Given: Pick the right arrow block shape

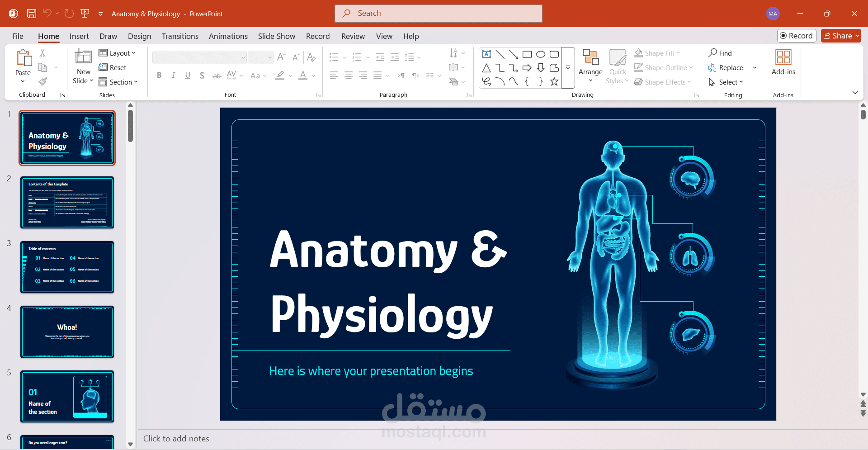Looking at the screenshot, I should pyautogui.click(x=527, y=68).
